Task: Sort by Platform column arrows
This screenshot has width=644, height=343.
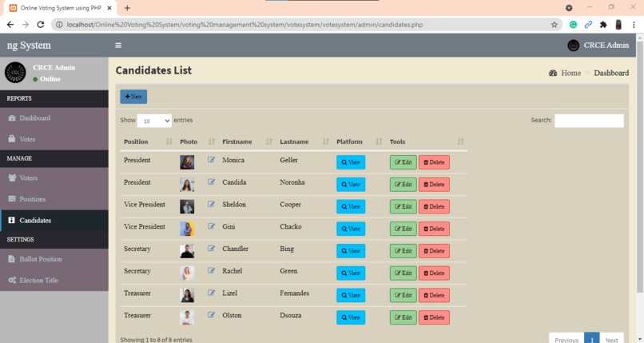Action: pyautogui.click(x=379, y=142)
